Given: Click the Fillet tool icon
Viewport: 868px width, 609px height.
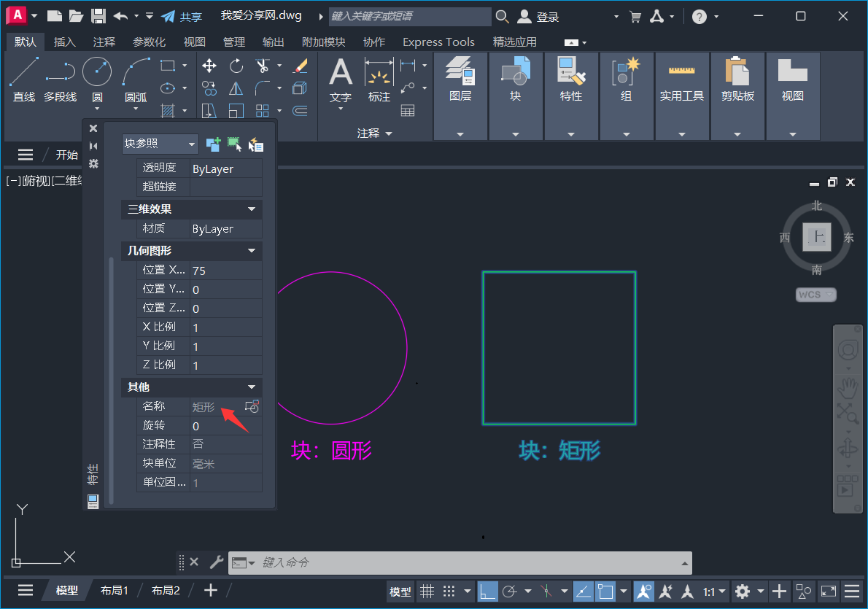Looking at the screenshot, I should tap(263, 88).
